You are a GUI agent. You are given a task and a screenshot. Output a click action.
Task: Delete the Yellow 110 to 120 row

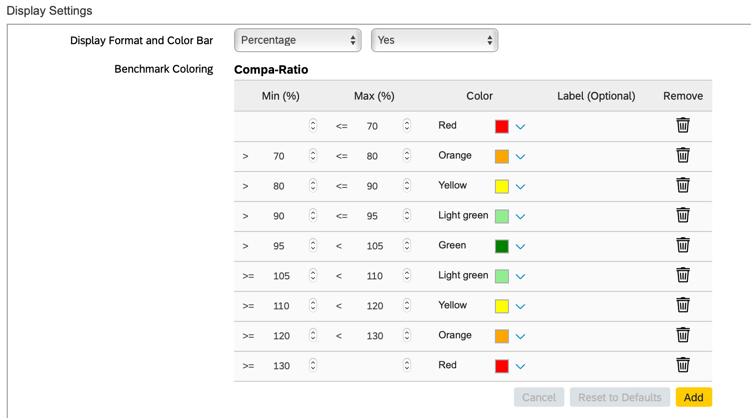(682, 305)
